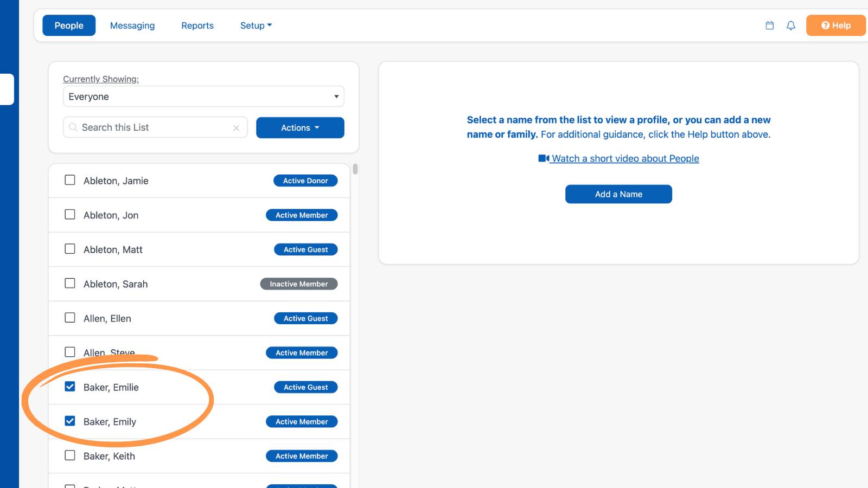Go to the Messaging tab
This screenshot has height=488, width=868.
(x=132, y=25)
